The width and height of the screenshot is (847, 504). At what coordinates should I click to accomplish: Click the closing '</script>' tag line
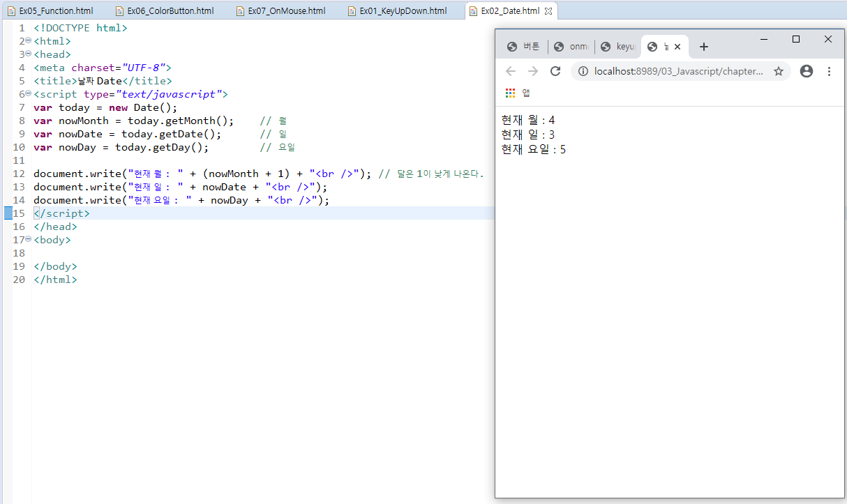coord(61,213)
